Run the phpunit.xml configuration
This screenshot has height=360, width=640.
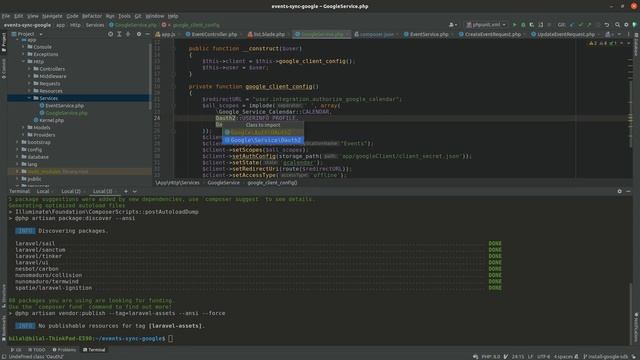click(514, 25)
